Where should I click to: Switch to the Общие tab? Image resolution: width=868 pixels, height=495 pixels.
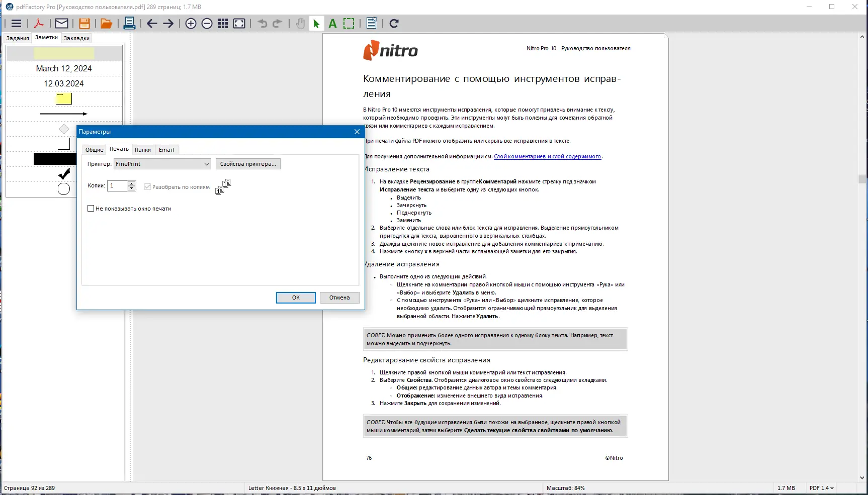click(x=94, y=150)
